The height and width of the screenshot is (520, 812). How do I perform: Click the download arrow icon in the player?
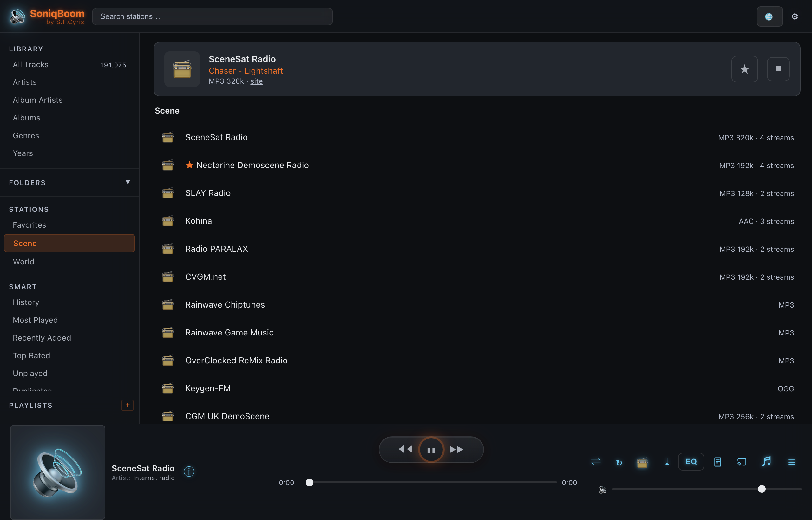point(667,462)
